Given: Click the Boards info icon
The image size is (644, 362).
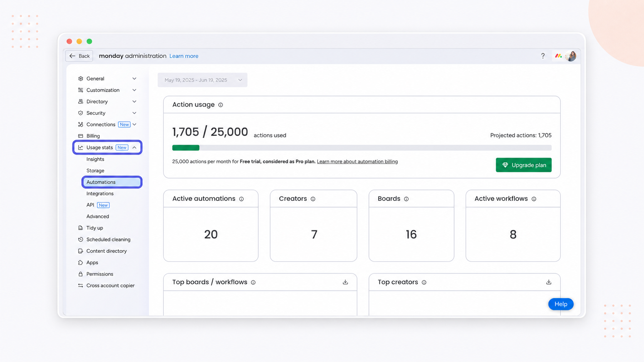Looking at the screenshot, I should point(406,199).
